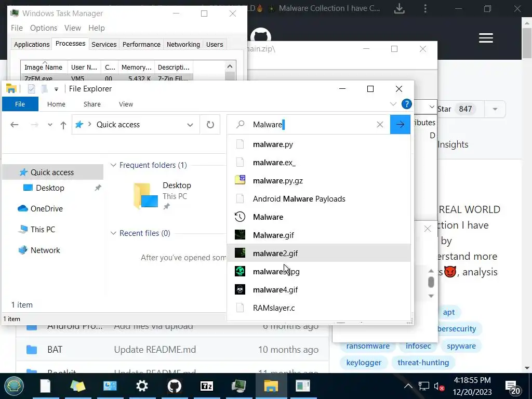Show hidden system tray icons
This screenshot has width=532, height=399.
coord(408,386)
